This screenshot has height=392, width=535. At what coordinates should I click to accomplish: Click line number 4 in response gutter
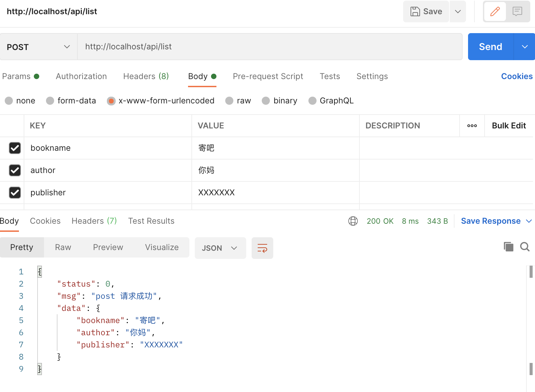[21, 308]
